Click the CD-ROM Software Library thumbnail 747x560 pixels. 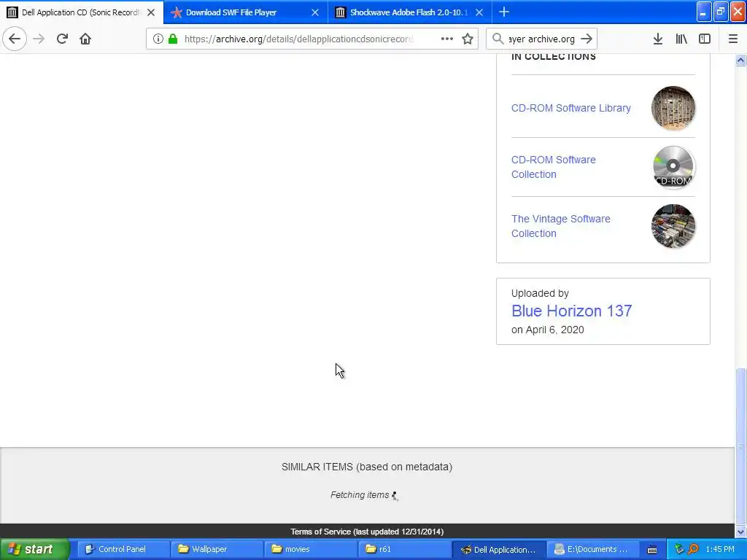click(x=673, y=108)
